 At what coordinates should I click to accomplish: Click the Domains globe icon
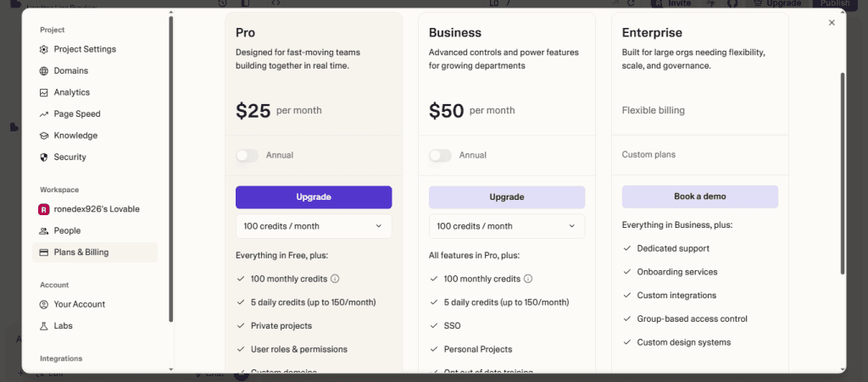point(44,71)
